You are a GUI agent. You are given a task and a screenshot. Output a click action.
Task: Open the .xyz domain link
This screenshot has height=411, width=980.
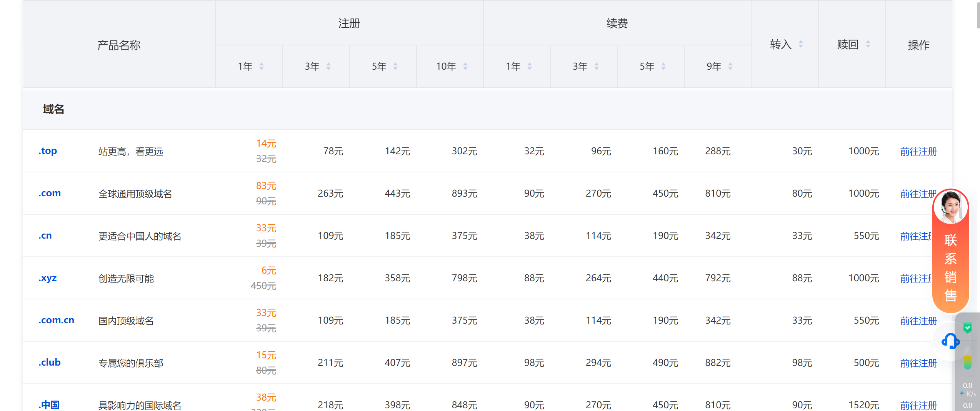tap(48, 278)
